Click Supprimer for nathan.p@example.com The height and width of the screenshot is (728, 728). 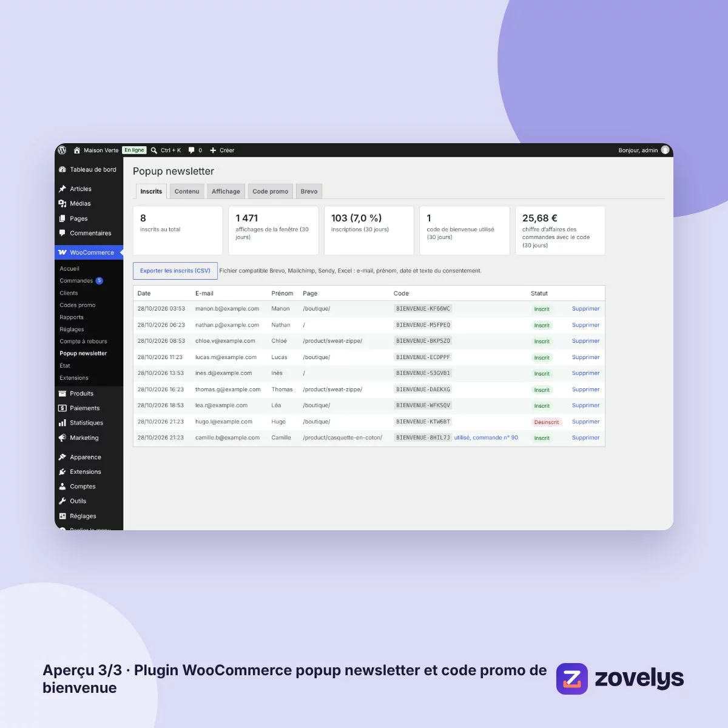tap(585, 325)
